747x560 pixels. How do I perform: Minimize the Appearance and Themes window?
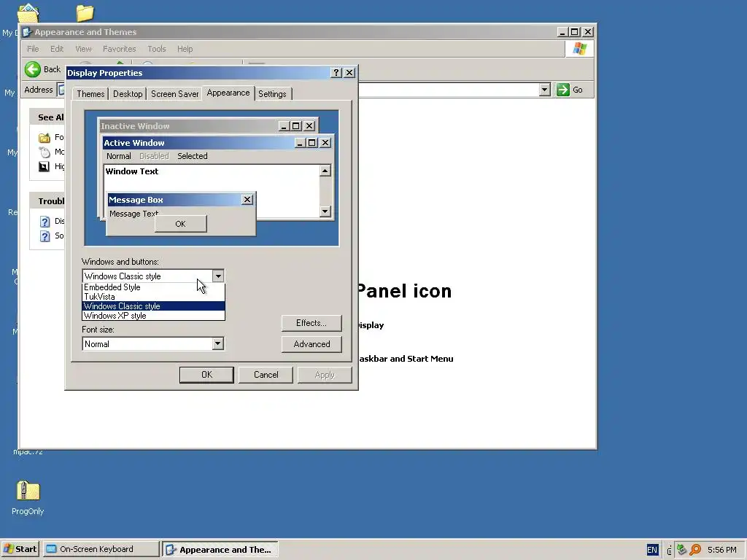(562, 32)
